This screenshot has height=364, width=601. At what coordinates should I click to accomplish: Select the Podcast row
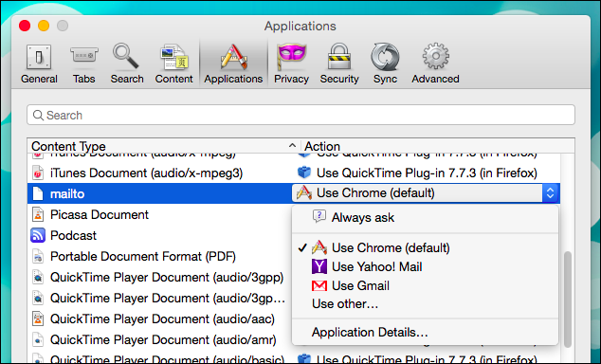159,235
